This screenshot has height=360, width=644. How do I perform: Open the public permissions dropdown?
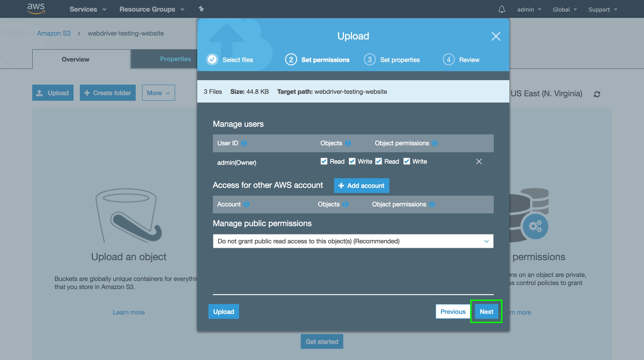(x=353, y=241)
